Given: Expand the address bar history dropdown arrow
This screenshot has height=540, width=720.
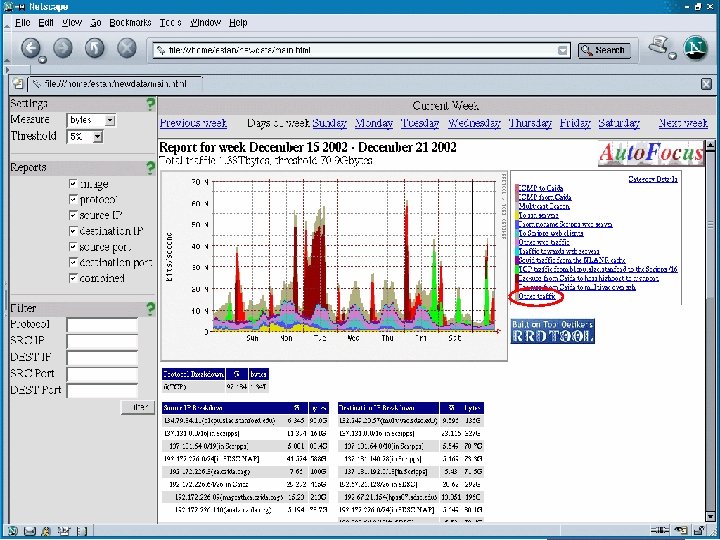Looking at the screenshot, I should [562, 51].
